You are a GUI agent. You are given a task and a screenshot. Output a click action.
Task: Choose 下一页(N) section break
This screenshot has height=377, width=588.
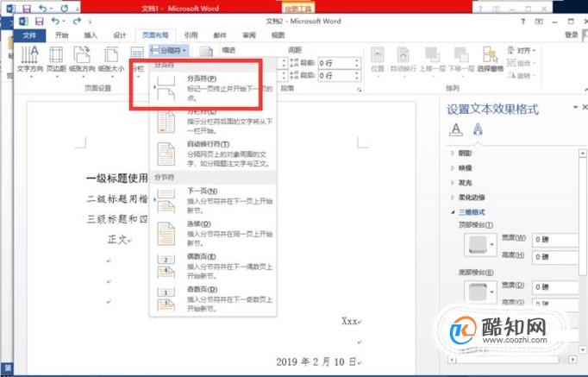[x=213, y=201]
